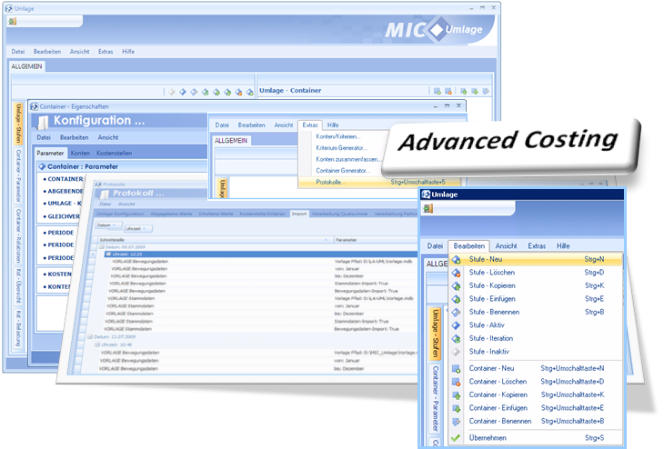Open the Bearbeiten menu in front window
The height and width of the screenshot is (449, 664).
point(468,244)
